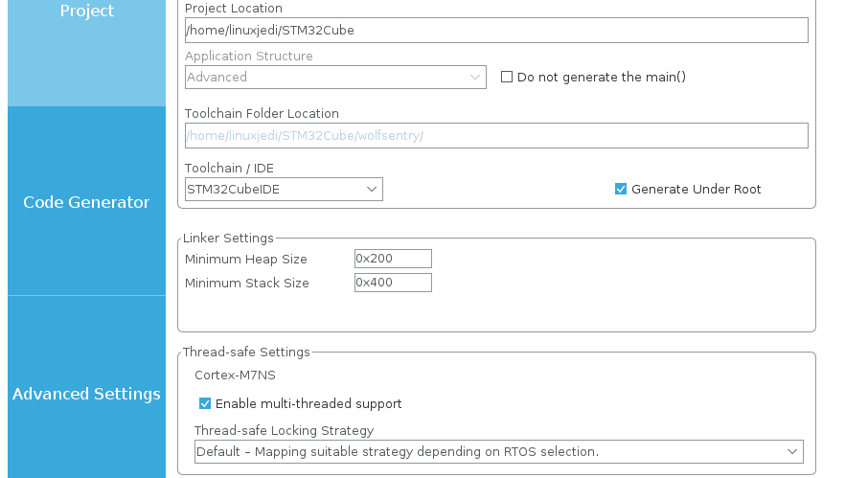Click the Locking Strategy chevron arrow

[x=792, y=451]
